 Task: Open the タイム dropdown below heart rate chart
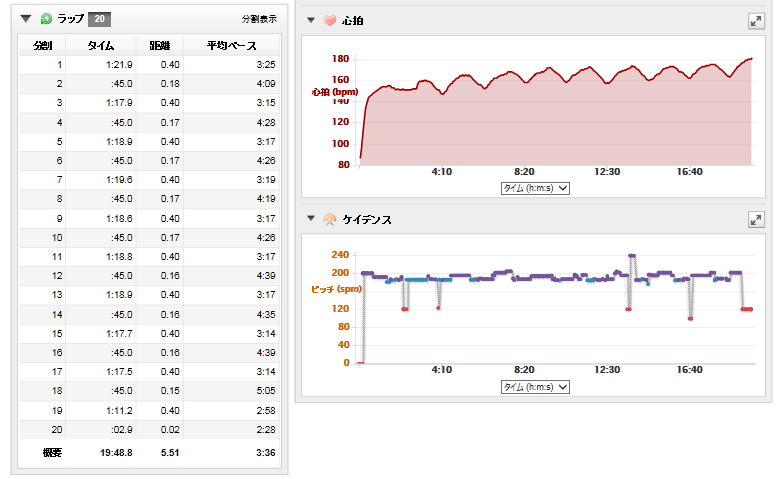coord(535,187)
